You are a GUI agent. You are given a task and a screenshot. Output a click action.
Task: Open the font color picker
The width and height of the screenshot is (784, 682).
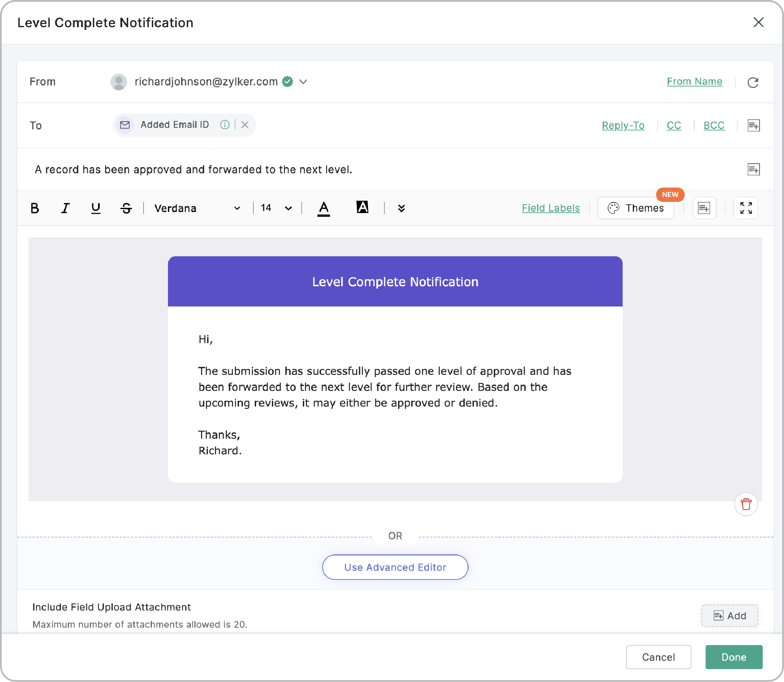tap(324, 209)
